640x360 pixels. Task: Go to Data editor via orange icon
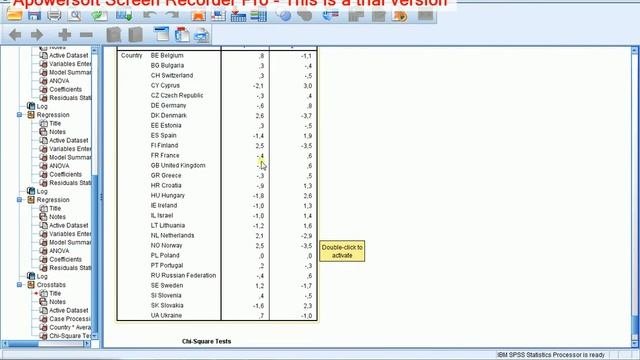(198, 16)
